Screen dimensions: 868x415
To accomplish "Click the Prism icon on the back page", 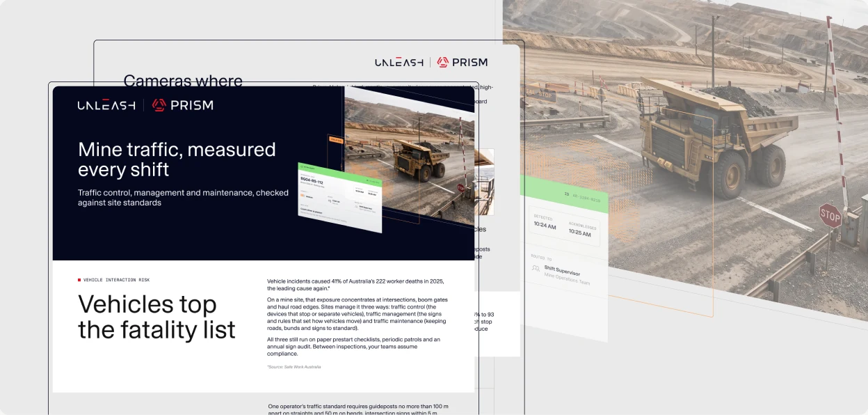I will (443, 62).
